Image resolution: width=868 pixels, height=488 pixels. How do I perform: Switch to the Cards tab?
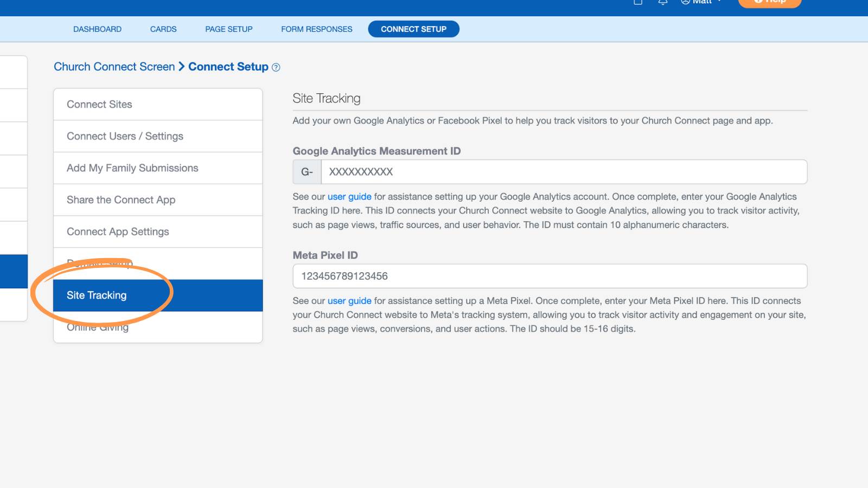pyautogui.click(x=163, y=29)
